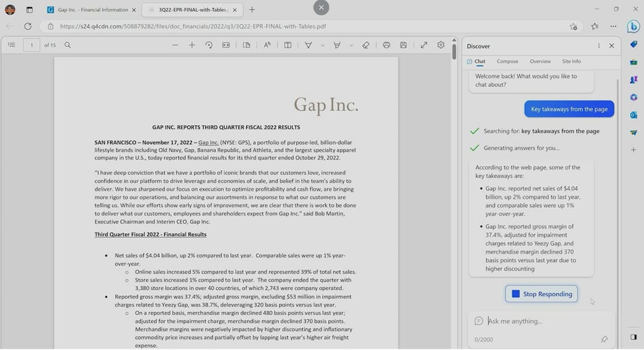Save the PDF document

coord(403,45)
